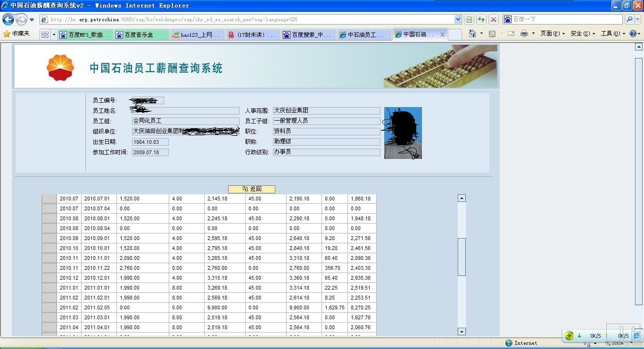Click the 职称 field 助理级
Screen dimensions: 644x349
326,141
